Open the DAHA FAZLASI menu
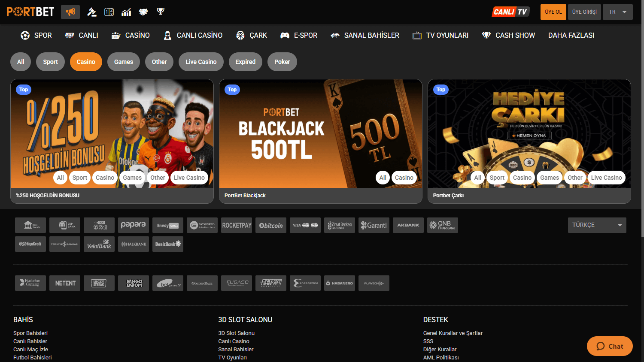The image size is (644, 362). (571, 35)
